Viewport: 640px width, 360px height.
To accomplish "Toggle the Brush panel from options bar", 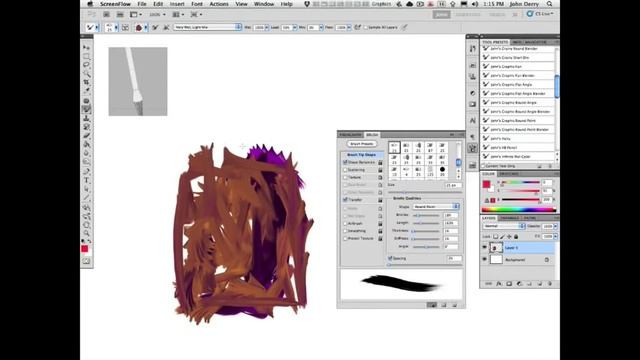I will click(125, 27).
